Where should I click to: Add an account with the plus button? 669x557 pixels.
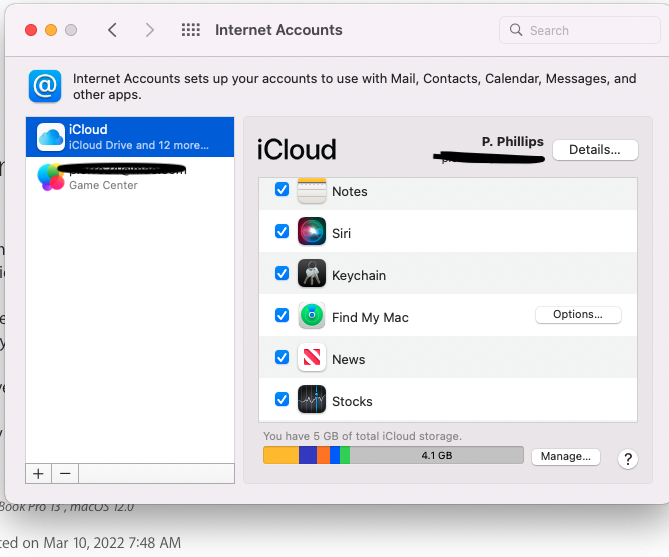[38, 474]
